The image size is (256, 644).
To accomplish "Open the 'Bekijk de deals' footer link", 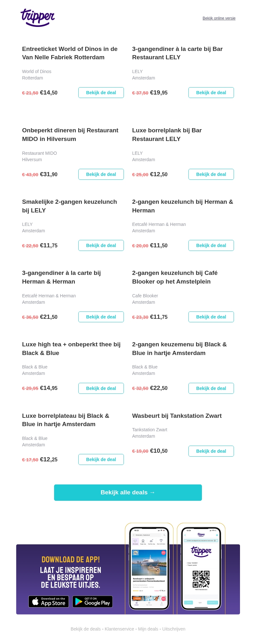I will coord(85,629).
